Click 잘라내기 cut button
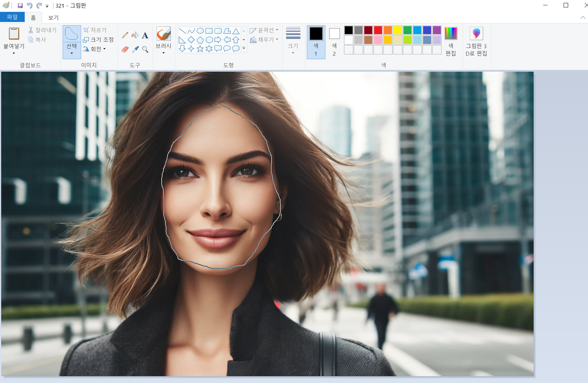 click(42, 30)
